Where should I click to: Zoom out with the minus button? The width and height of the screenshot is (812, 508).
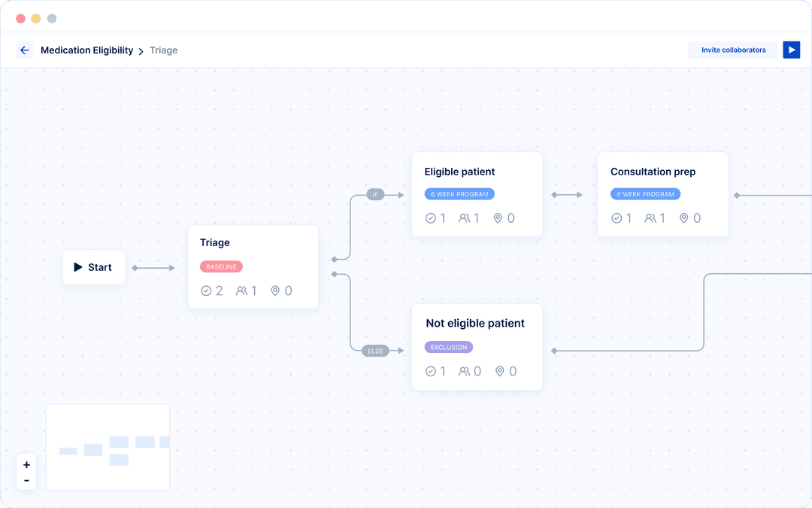coord(26,480)
